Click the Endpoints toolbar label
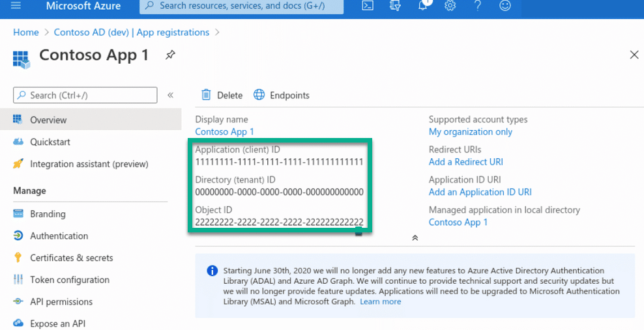This screenshot has height=330, width=644. pyautogui.click(x=289, y=95)
